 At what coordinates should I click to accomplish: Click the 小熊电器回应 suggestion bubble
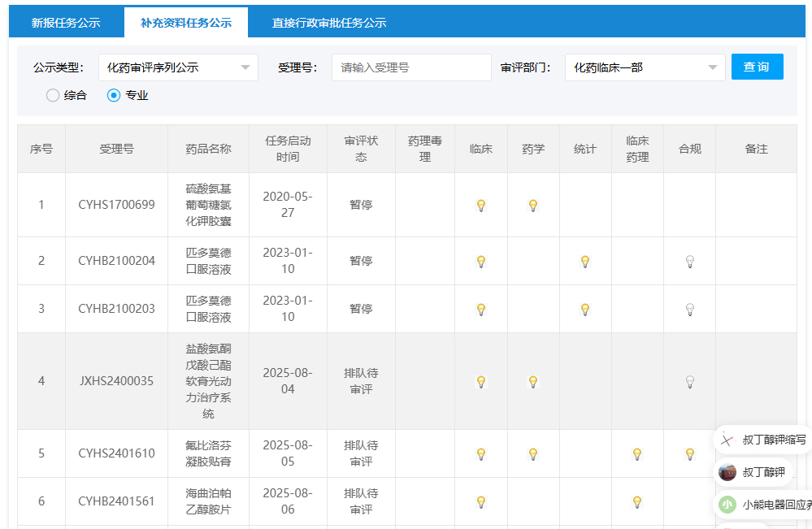763,504
